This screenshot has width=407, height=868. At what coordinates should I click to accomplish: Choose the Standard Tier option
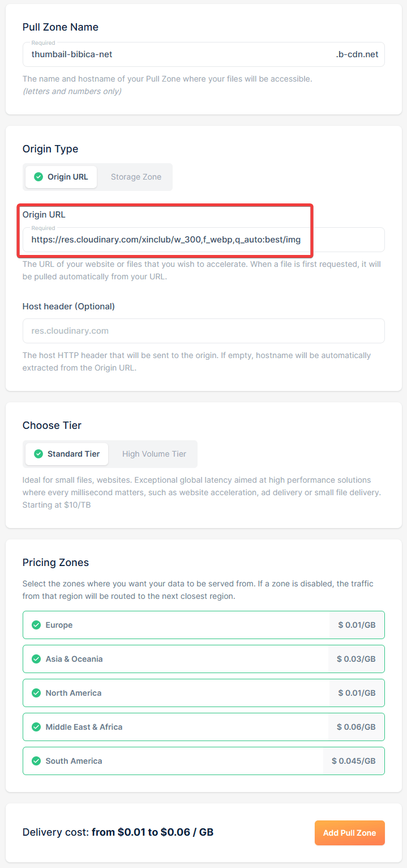pos(67,454)
